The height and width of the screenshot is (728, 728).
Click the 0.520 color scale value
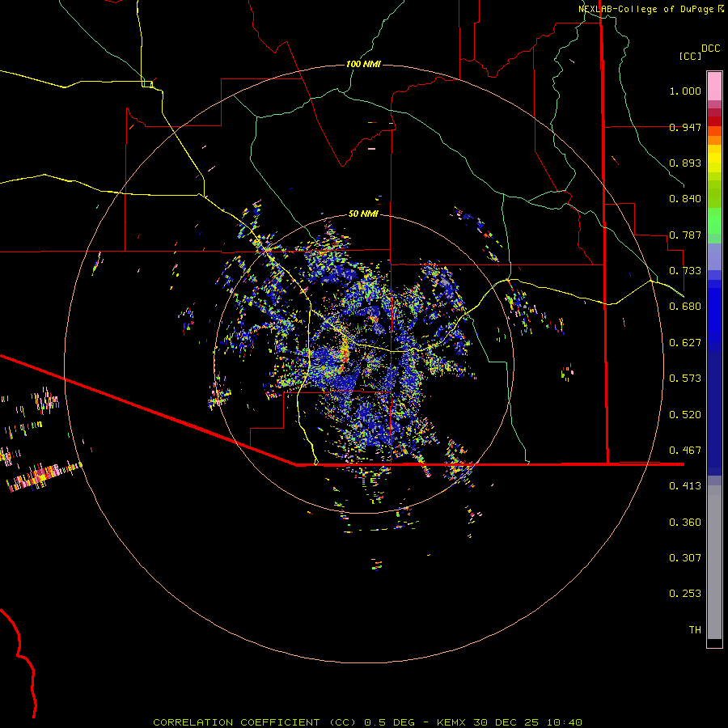click(685, 415)
